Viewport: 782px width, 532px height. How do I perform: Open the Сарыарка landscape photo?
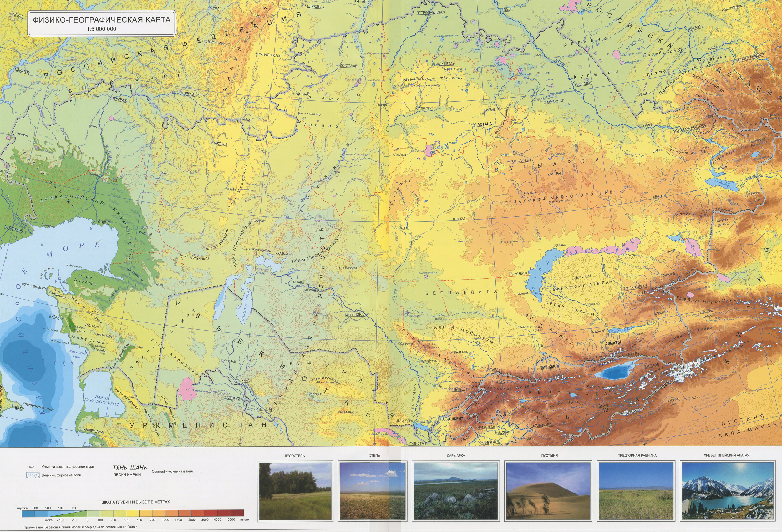(456, 491)
